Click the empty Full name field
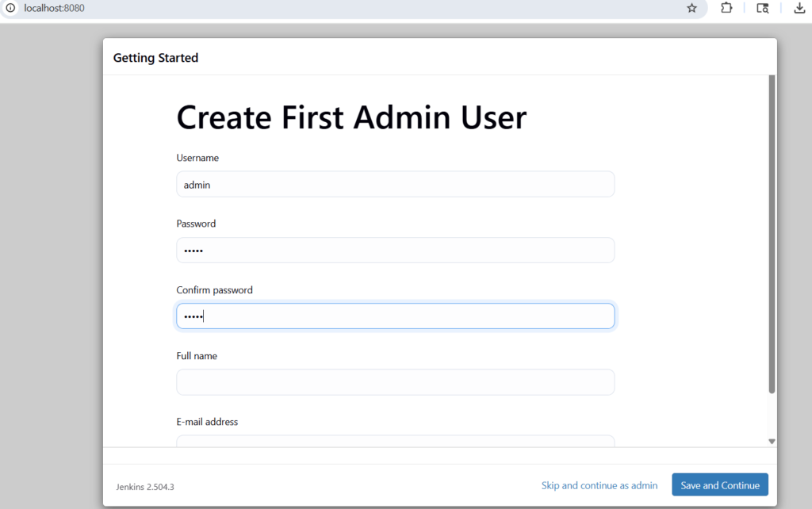Viewport: 812px width, 509px height. [395, 381]
